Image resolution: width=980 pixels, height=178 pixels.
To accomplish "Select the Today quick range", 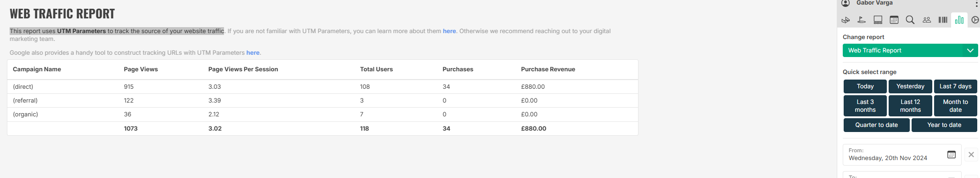I will tap(865, 86).
